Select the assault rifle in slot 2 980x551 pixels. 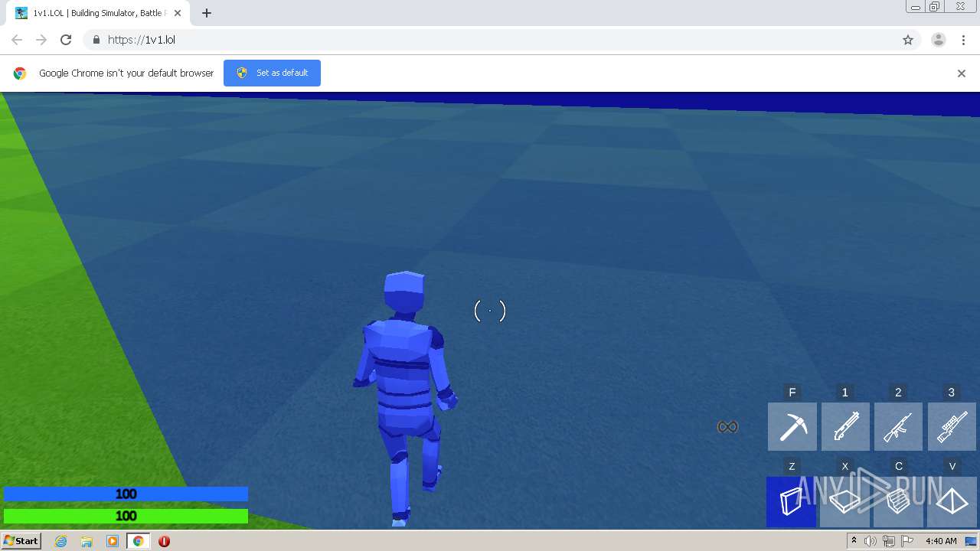(x=898, y=427)
